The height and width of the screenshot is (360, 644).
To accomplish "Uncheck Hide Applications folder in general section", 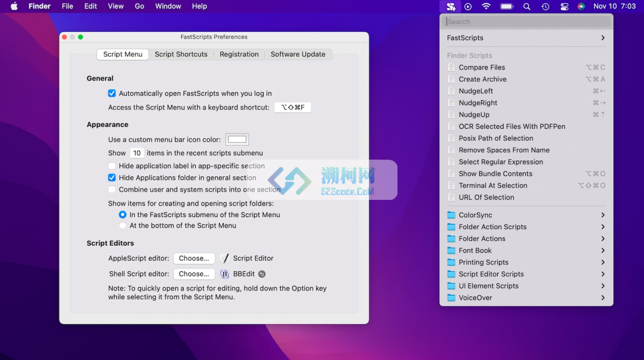I will 112,178.
